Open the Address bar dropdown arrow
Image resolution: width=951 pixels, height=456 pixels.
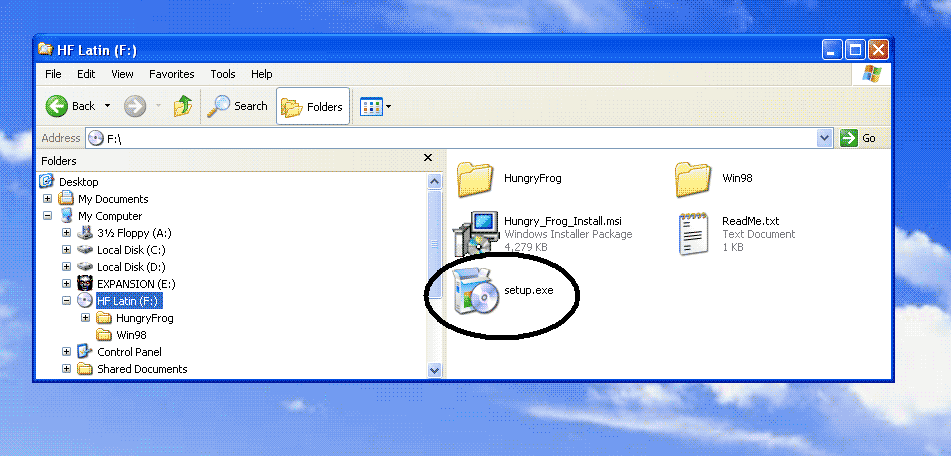[x=824, y=138]
